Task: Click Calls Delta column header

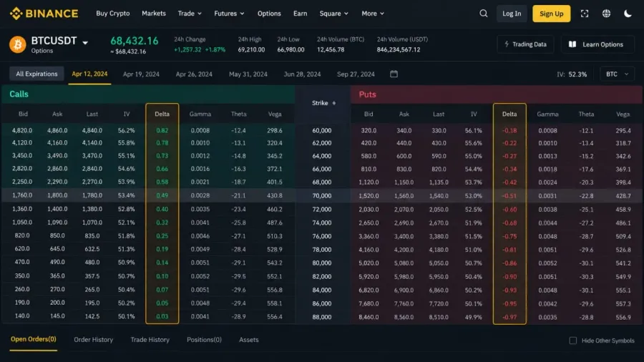Action: (x=162, y=114)
